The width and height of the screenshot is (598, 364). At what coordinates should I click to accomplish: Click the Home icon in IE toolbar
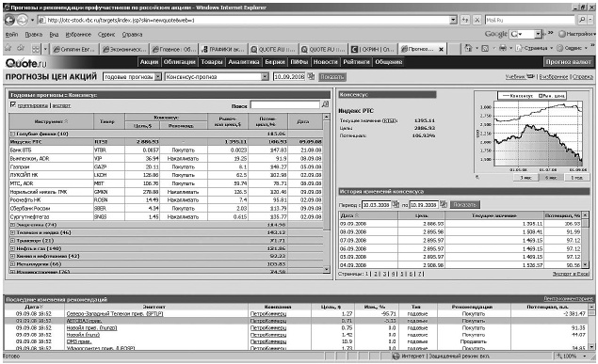point(468,48)
